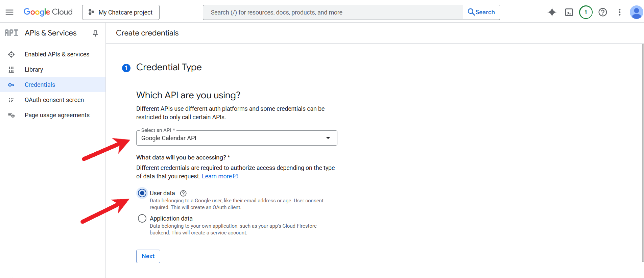The height and width of the screenshot is (278, 644).
Task: Click the OAuth consent screen icon
Action: (x=11, y=100)
